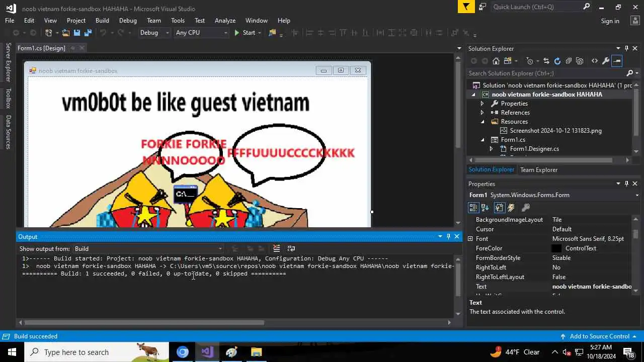The height and width of the screenshot is (362, 644).
Task: Open Google Chrome from the taskbar
Action: [x=183, y=352]
